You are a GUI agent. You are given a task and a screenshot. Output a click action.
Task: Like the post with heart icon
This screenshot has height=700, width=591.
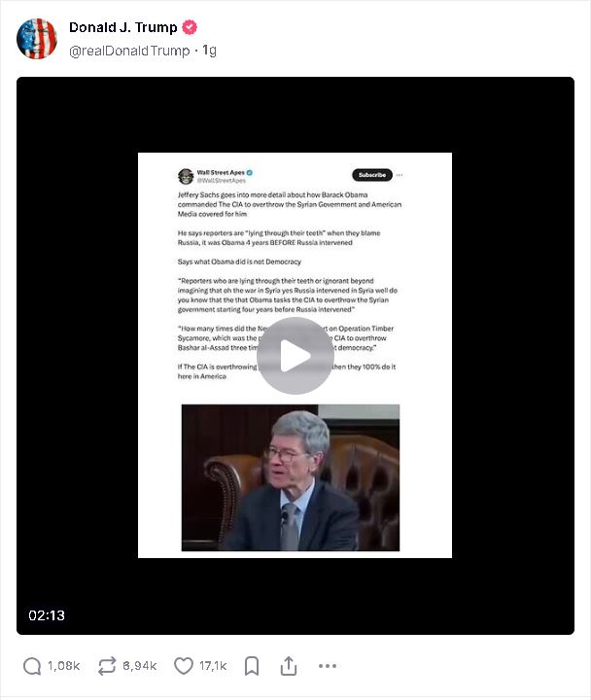(184, 666)
